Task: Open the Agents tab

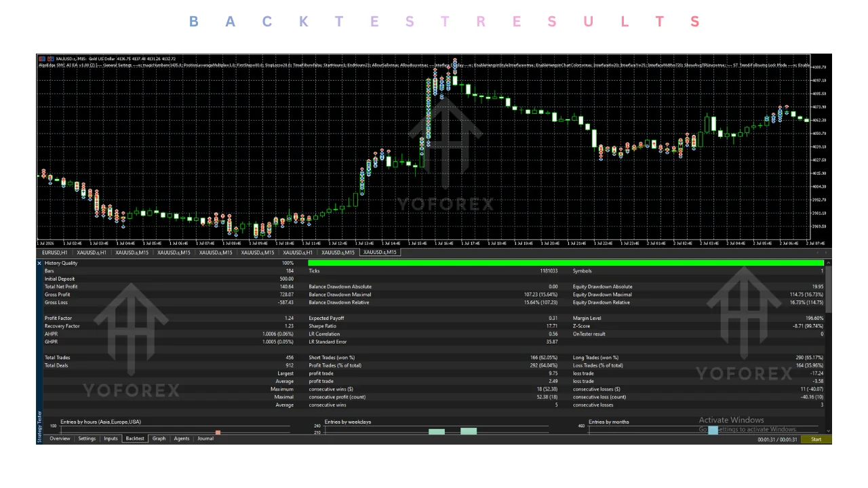Action: click(x=182, y=439)
